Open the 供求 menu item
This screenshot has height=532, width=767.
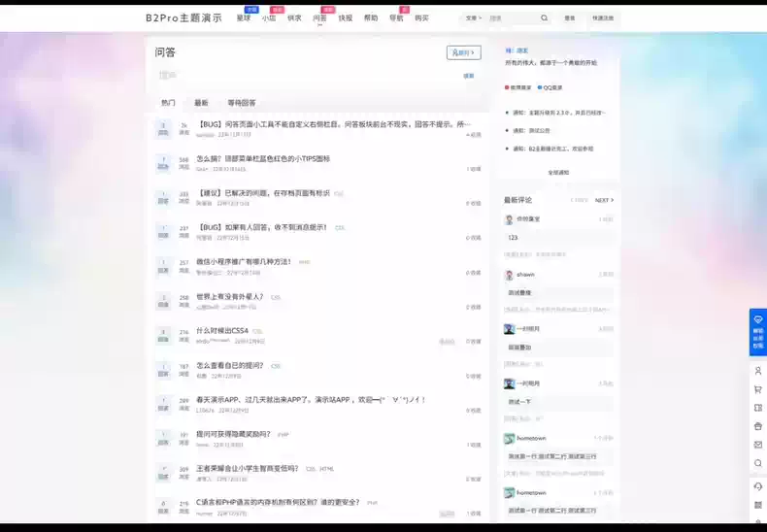(294, 18)
